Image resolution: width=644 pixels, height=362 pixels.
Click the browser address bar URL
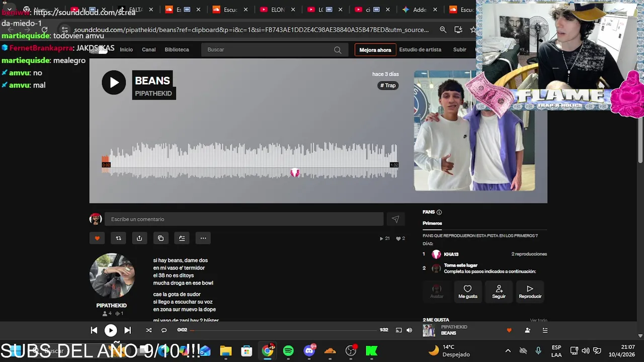pos(251,30)
